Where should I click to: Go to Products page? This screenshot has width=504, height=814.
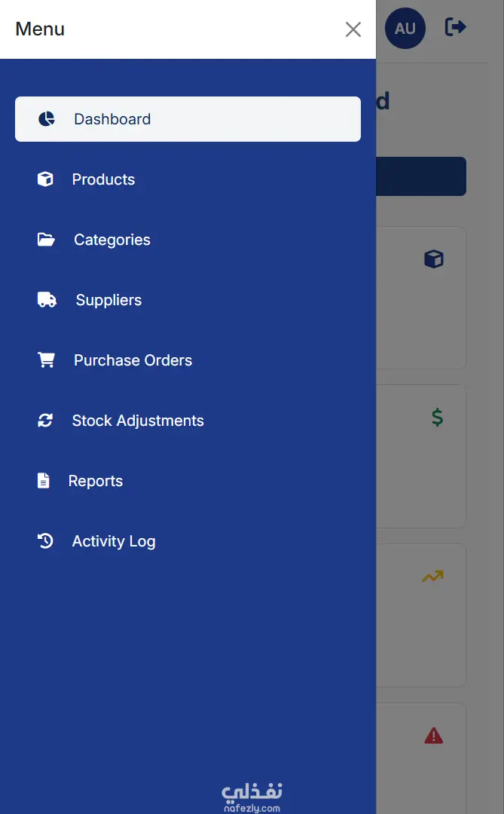188,179
